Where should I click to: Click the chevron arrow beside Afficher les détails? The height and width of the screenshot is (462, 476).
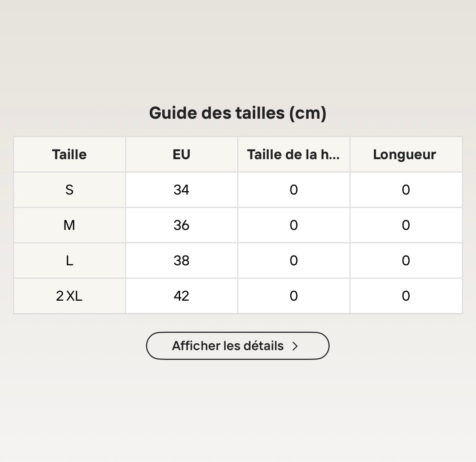(x=295, y=346)
